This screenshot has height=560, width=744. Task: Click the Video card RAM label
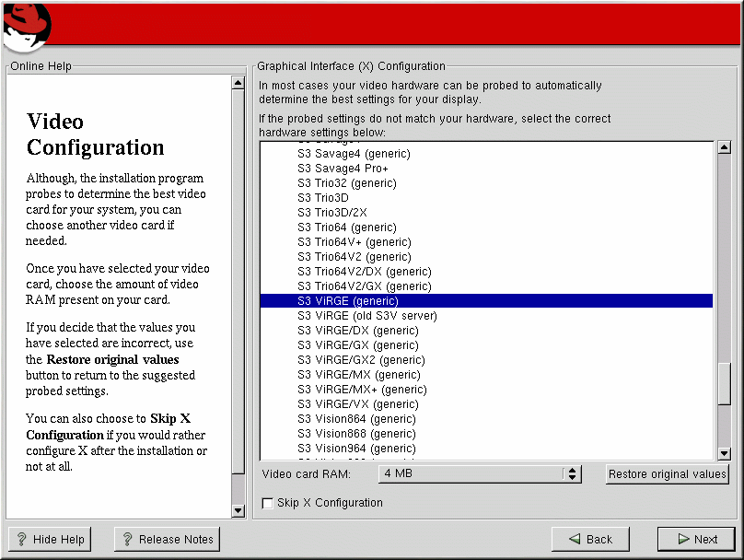point(307,474)
